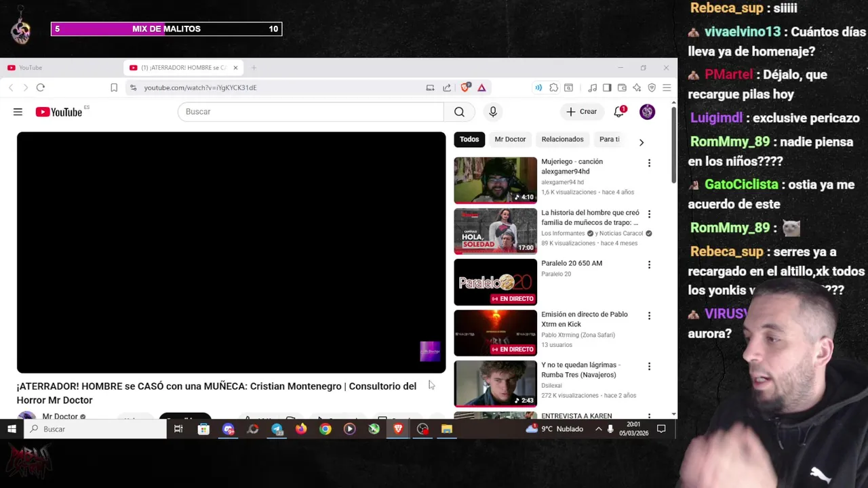Click the Los Informantes channel name
This screenshot has height=488, width=868.
563,233
